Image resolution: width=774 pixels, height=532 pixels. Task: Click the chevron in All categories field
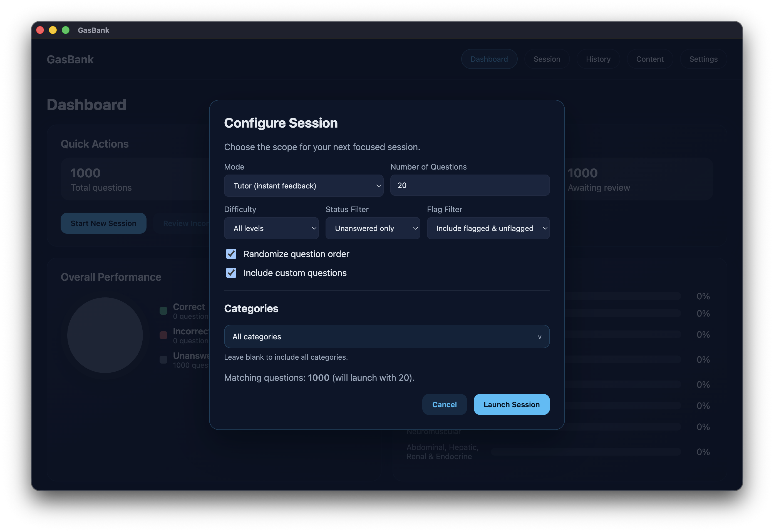[x=539, y=337]
